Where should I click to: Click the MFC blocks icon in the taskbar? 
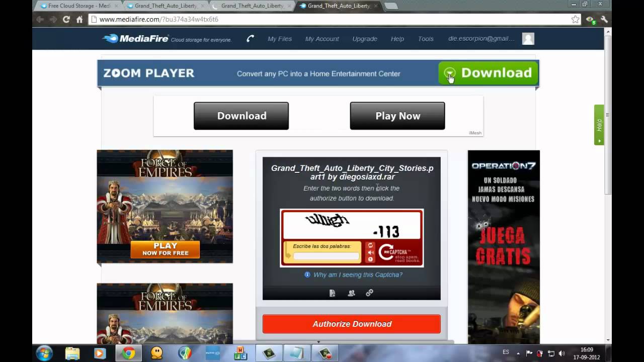pos(240,353)
